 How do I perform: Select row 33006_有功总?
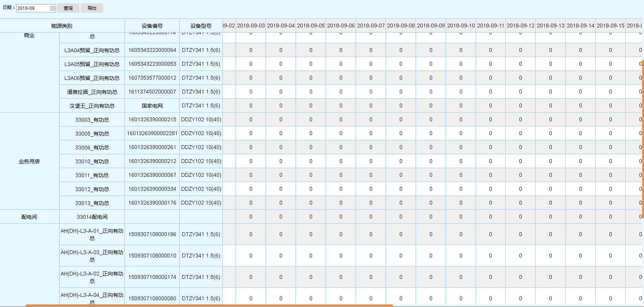point(92,147)
